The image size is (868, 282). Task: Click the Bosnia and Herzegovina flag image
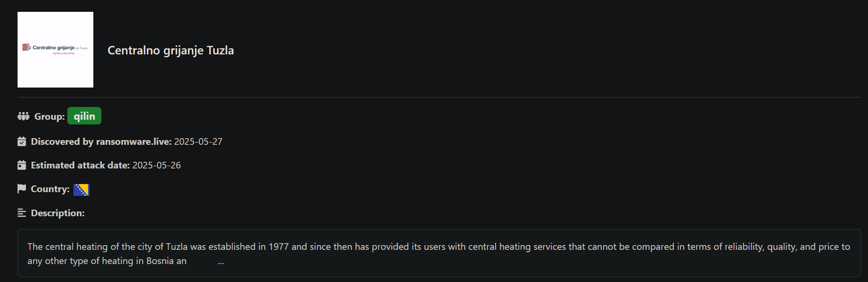click(x=81, y=190)
